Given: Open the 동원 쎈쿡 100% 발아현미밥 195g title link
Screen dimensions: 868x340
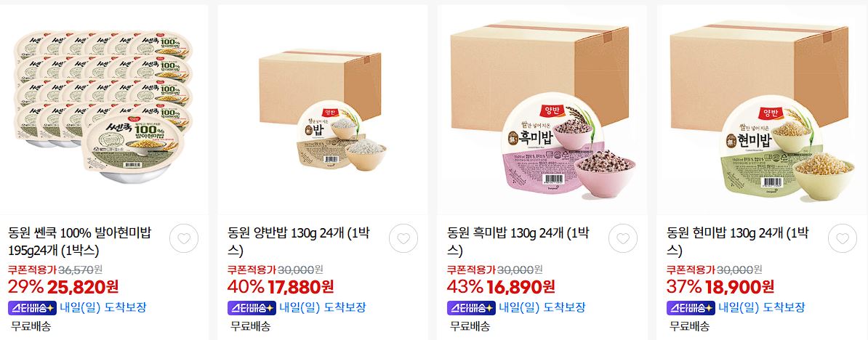Looking at the screenshot, I should 81,242.
